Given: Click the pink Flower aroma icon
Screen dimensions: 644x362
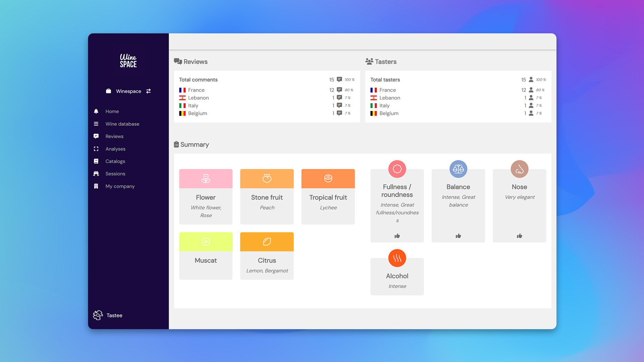Looking at the screenshot, I should 206,179.
